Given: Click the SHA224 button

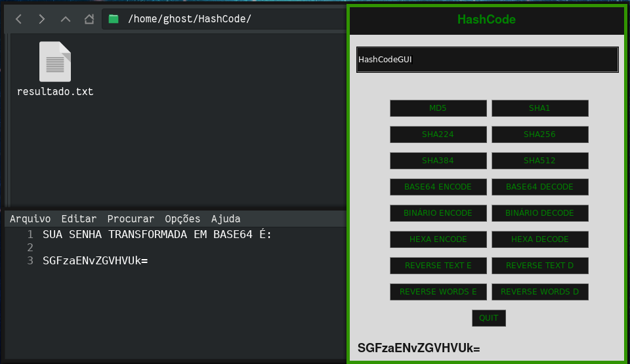Looking at the screenshot, I should click(x=438, y=134).
